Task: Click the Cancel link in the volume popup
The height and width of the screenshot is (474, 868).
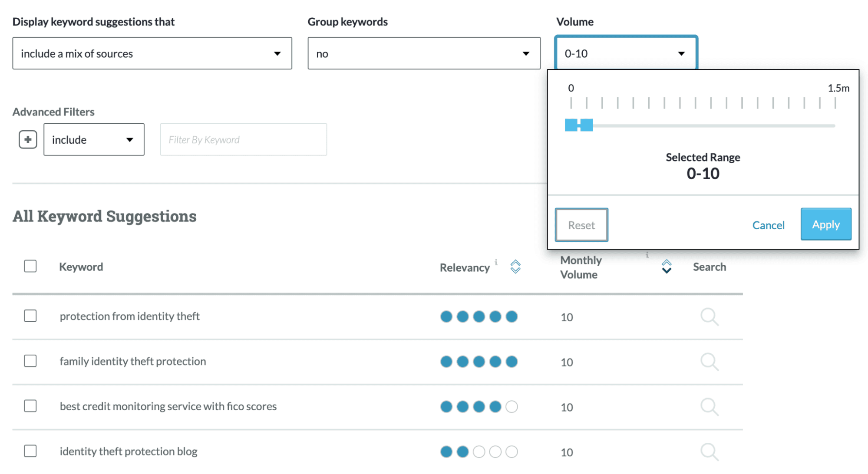Action: click(768, 225)
